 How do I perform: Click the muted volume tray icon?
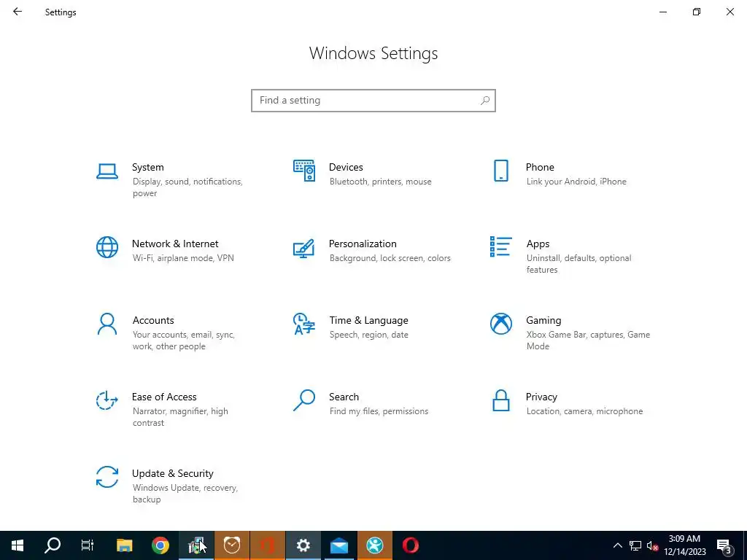pyautogui.click(x=652, y=545)
